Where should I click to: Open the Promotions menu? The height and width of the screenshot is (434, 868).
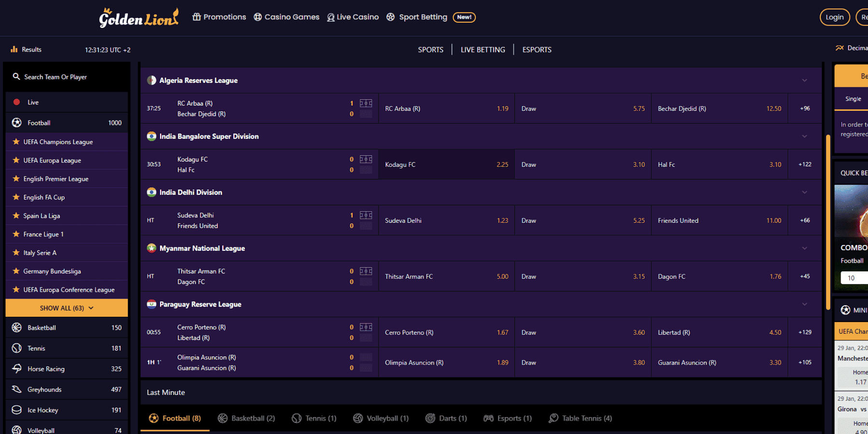click(219, 17)
